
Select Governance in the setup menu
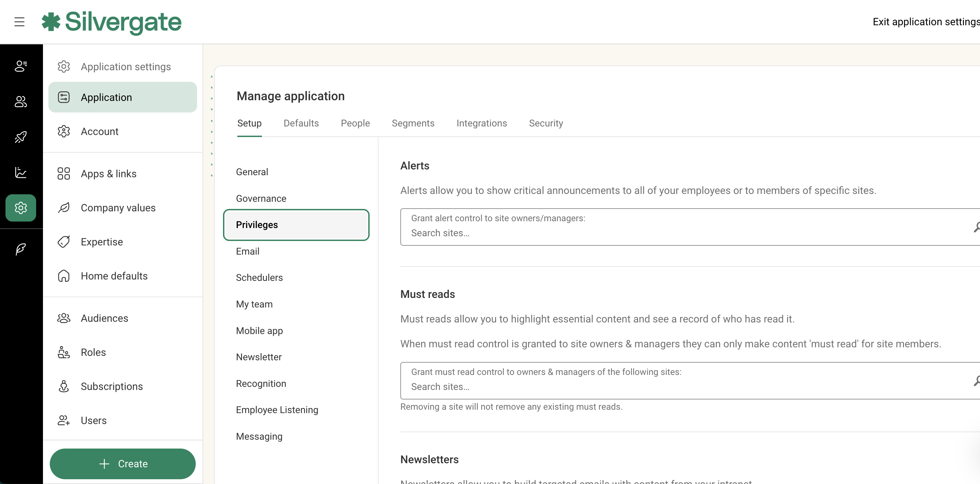[x=261, y=198]
